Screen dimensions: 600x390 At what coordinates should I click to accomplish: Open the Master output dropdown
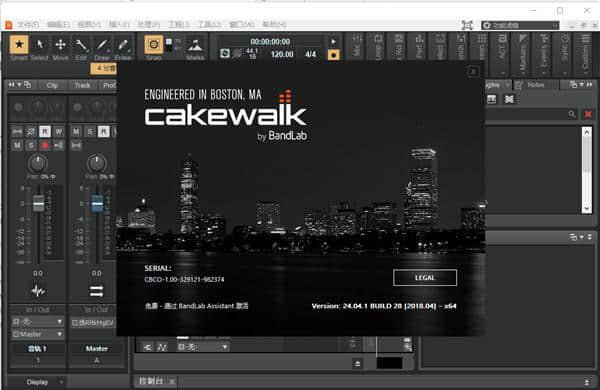pyautogui.click(x=37, y=334)
